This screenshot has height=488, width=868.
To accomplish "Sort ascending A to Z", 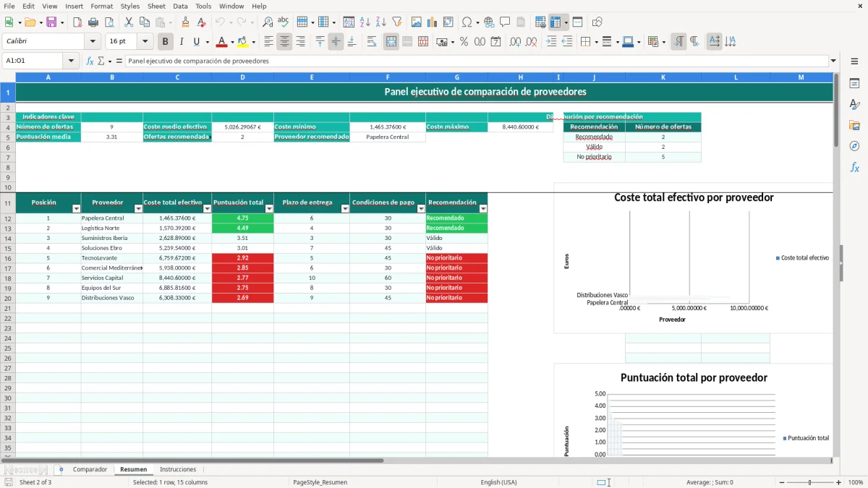I will click(365, 22).
